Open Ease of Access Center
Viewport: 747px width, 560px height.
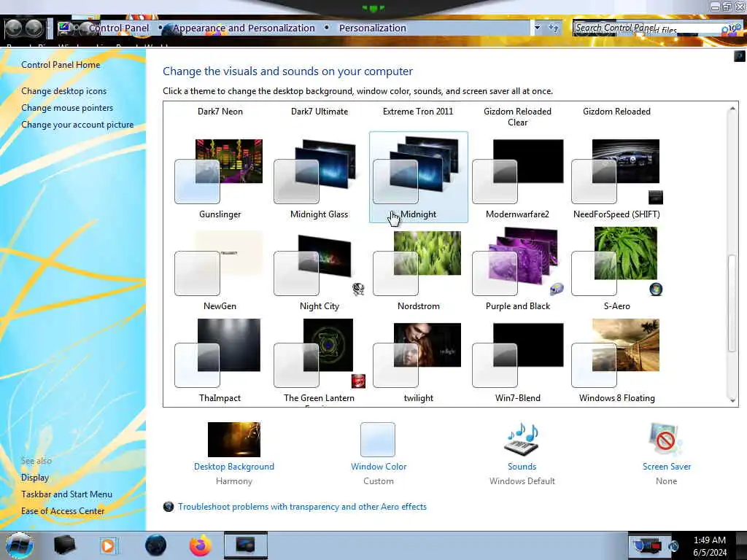[x=63, y=511]
